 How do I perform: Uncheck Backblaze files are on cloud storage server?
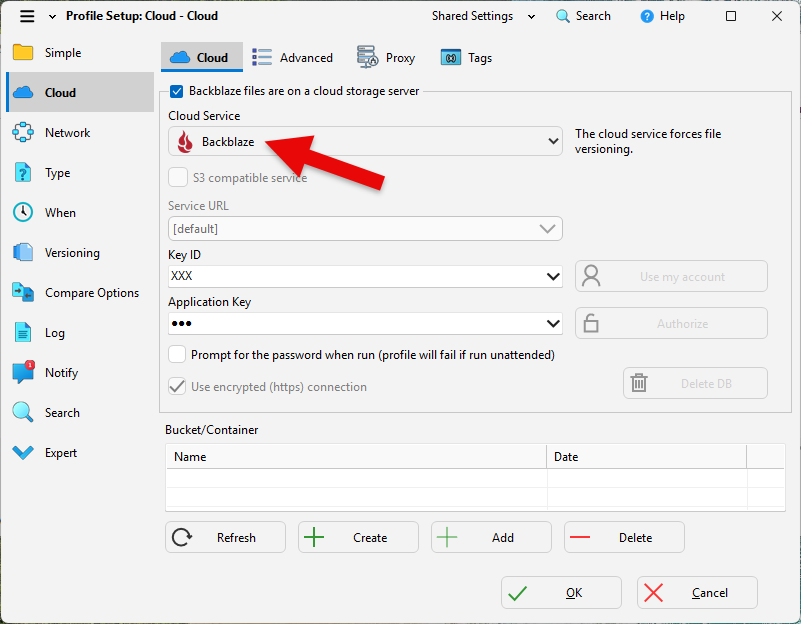(x=177, y=91)
